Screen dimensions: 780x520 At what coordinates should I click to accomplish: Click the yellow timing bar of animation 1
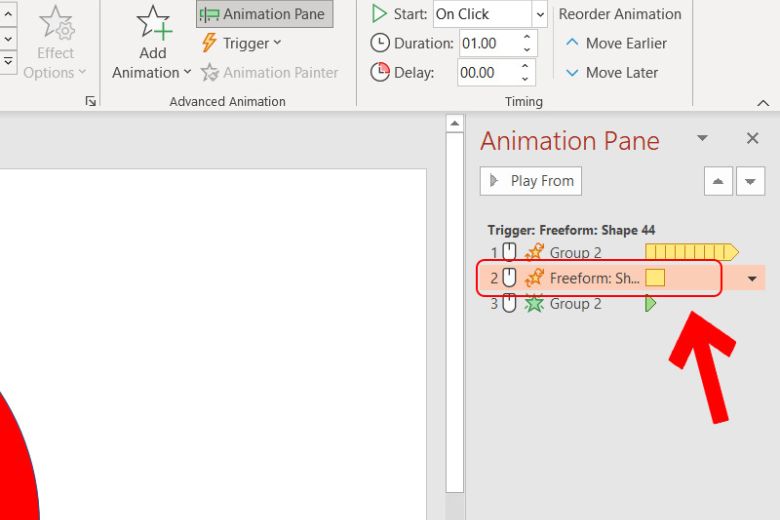tap(691, 252)
